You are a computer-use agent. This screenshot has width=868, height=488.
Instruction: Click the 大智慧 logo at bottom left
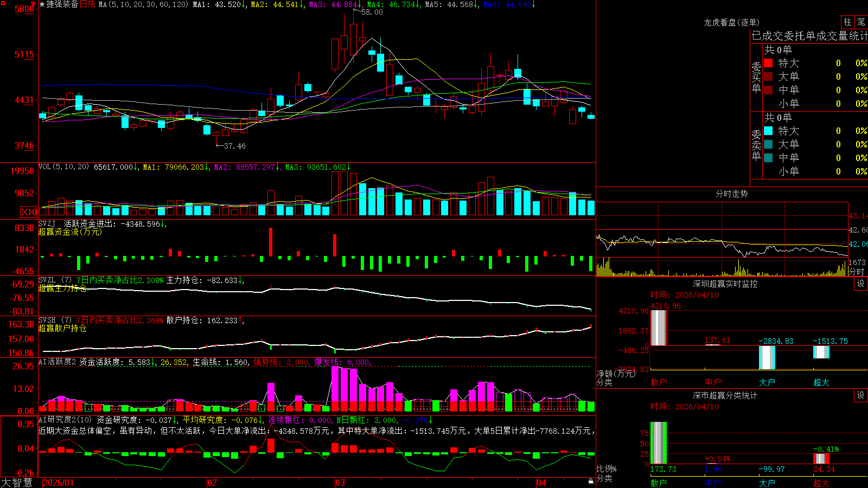pyautogui.click(x=17, y=482)
